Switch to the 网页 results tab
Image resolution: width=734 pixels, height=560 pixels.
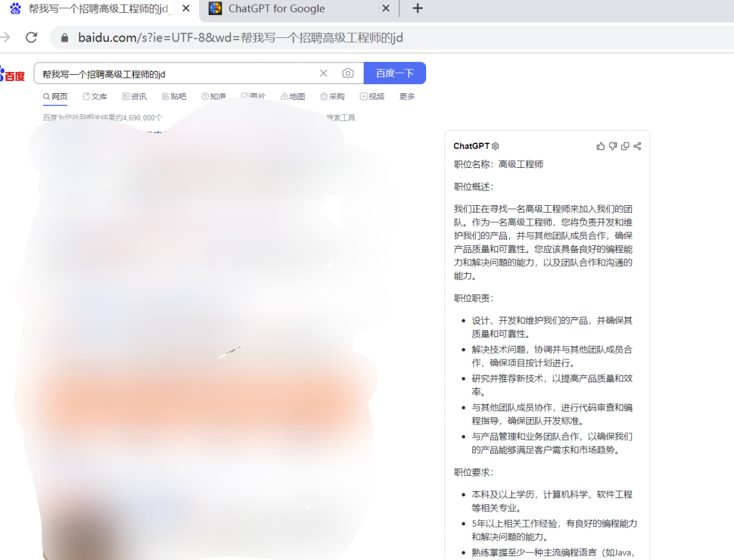54,97
